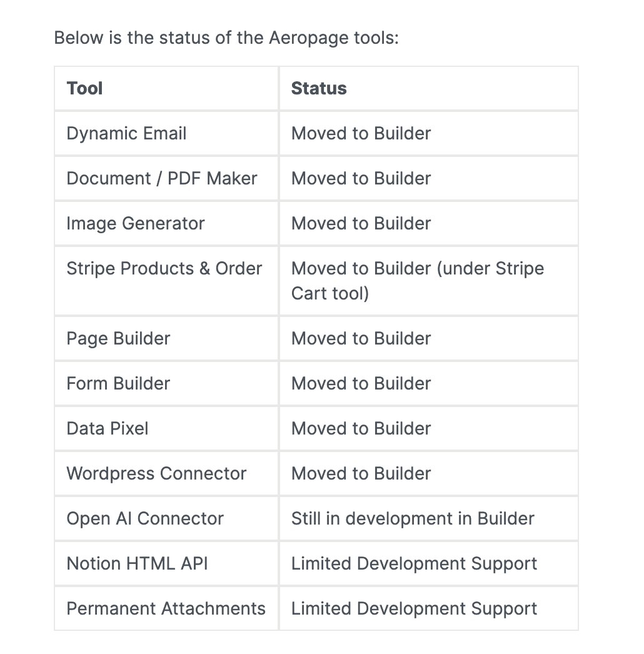The width and height of the screenshot is (644, 654).
Task: Click the "Notion HTML API" cell
Action: coord(138,564)
